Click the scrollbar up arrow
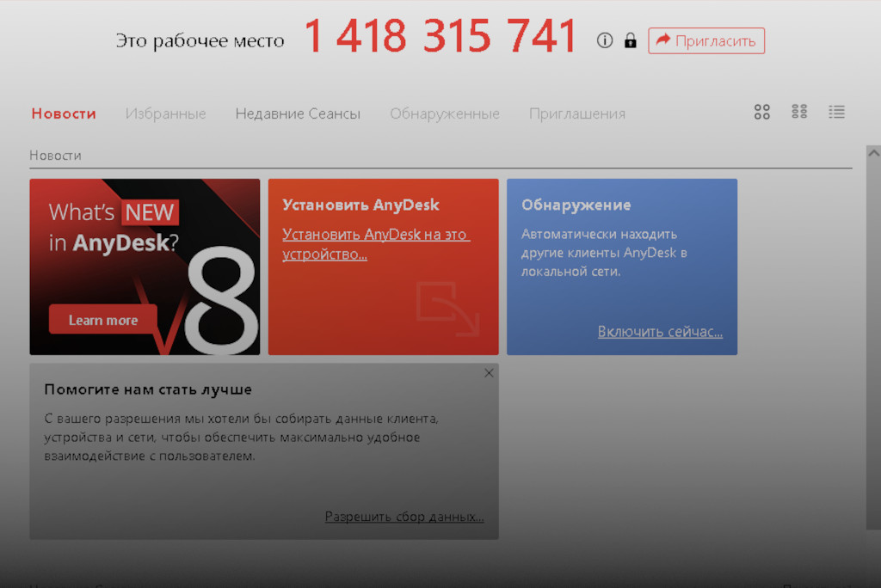The width and height of the screenshot is (881, 588). [x=873, y=153]
